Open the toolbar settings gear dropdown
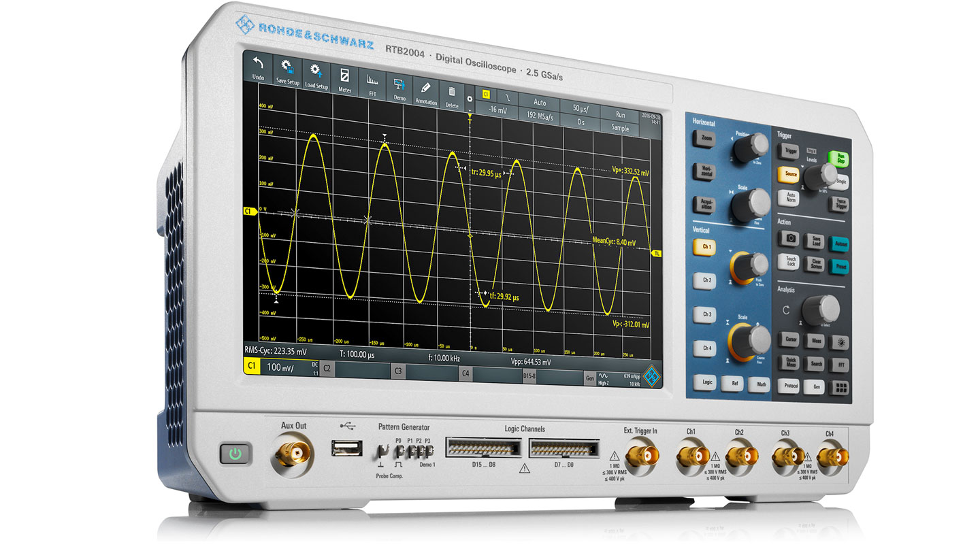Image resolution: width=980 pixels, height=551 pixels. (x=468, y=99)
